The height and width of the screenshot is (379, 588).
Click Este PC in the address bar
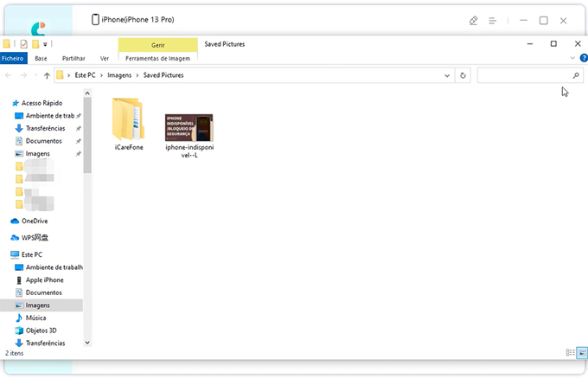[x=85, y=75]
